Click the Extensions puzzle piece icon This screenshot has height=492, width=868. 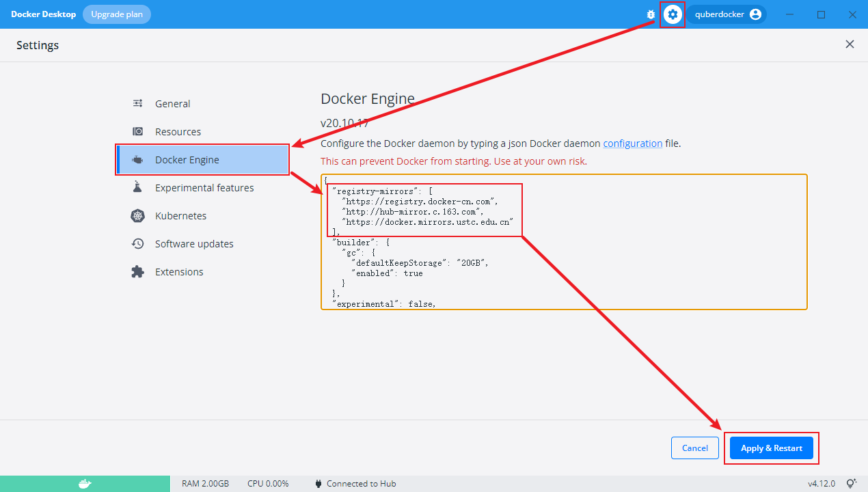coord(137,272)
